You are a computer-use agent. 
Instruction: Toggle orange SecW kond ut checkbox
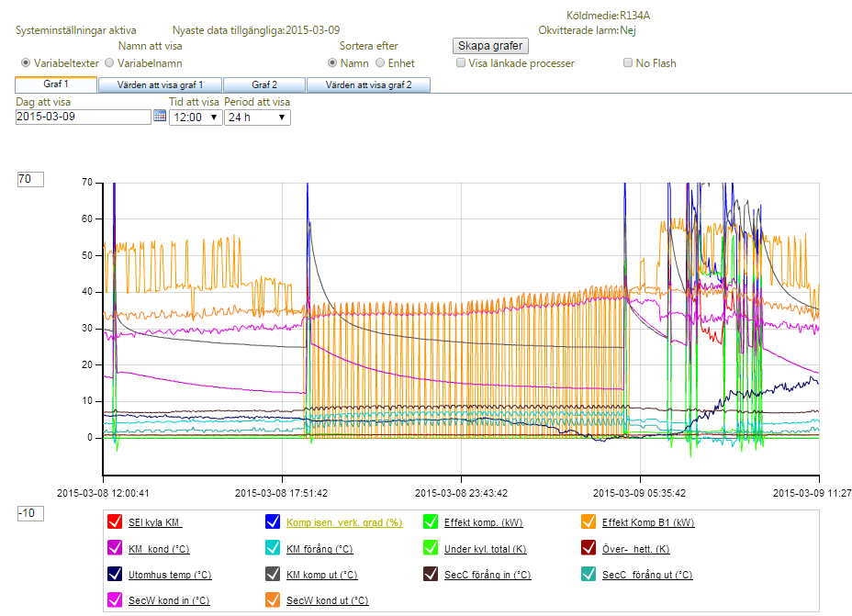(x=273, y=599)
